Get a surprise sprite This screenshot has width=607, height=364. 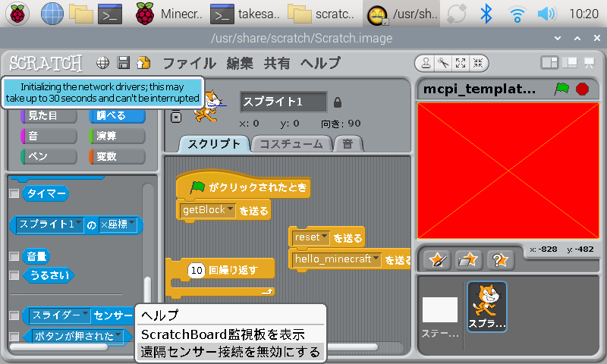coord(500,259)
